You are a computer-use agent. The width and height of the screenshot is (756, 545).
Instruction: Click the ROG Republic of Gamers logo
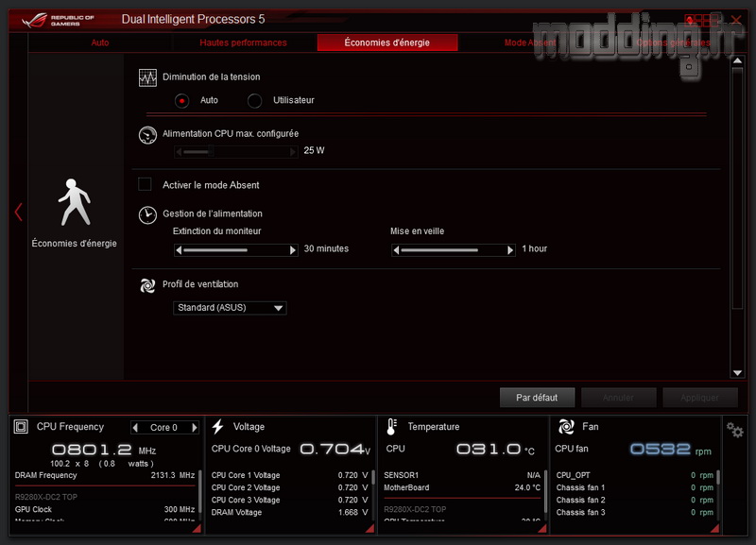coord(59,20)
